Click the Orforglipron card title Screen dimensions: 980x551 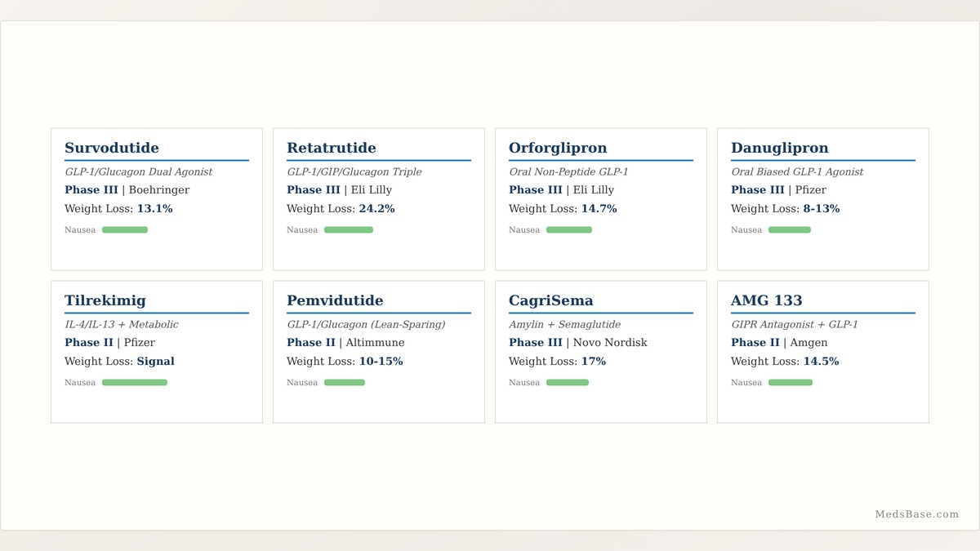point(558,148)
